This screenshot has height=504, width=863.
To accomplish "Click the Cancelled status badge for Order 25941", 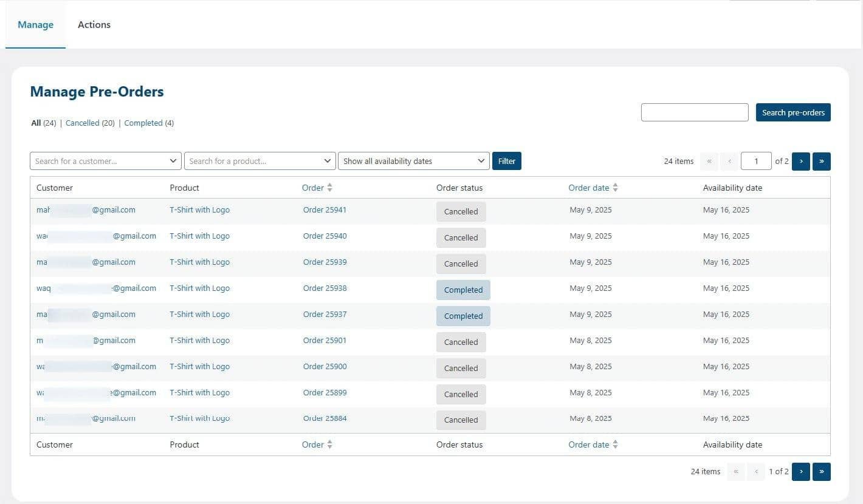I will (x=461, y=212).
